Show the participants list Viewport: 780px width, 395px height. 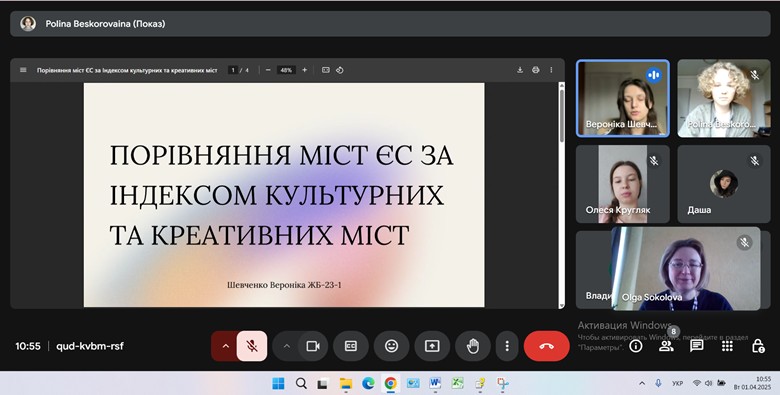(666, 346)
